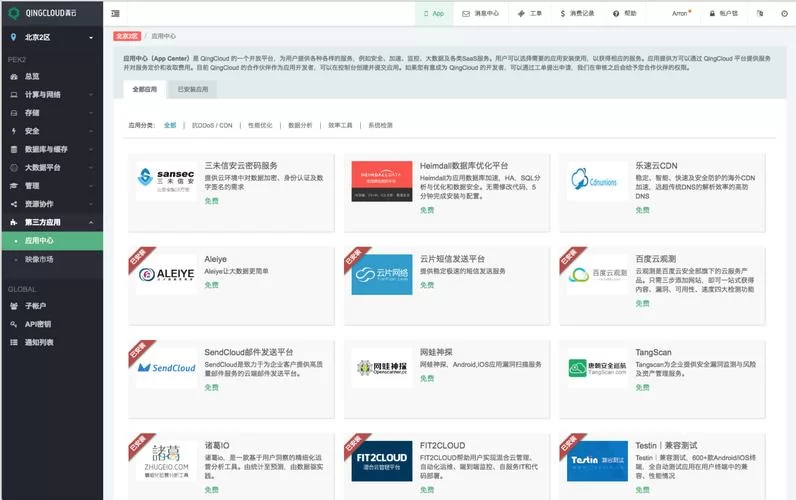Expand 资源协作 section in sidebar
This screenshot has height=500, width=796.
[x=52, y=205]
